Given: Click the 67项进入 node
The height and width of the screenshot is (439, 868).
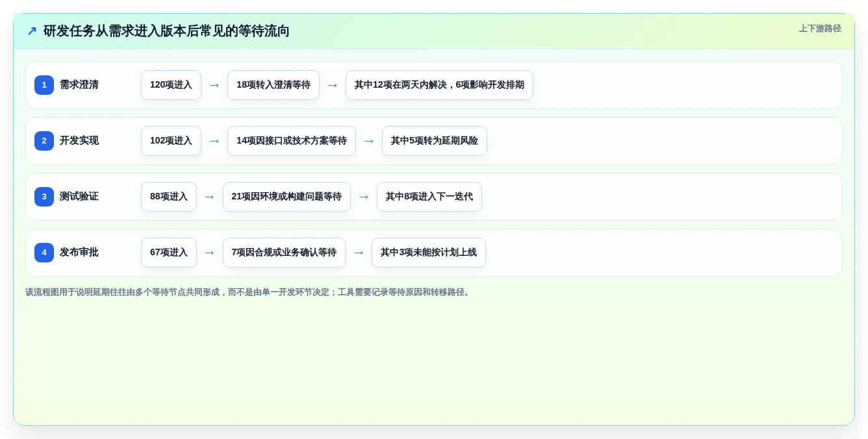Looking at the screenshot, I should click(x=169, y=253).
